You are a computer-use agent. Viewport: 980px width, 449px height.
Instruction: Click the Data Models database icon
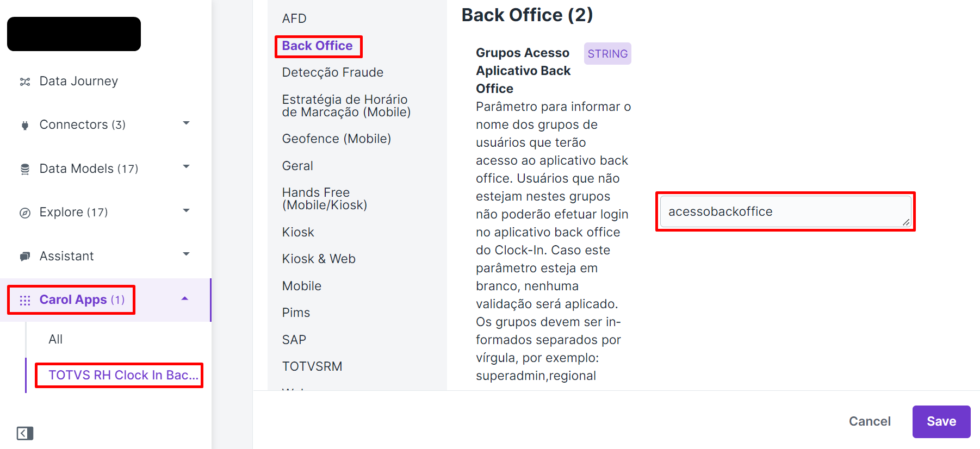[x=25, y=169]
